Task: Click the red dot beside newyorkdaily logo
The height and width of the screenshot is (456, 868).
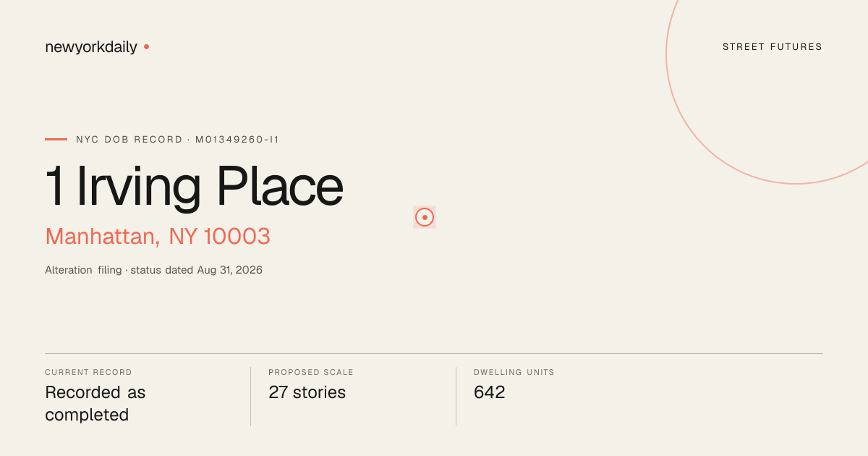Action: (x=146, y=46)
